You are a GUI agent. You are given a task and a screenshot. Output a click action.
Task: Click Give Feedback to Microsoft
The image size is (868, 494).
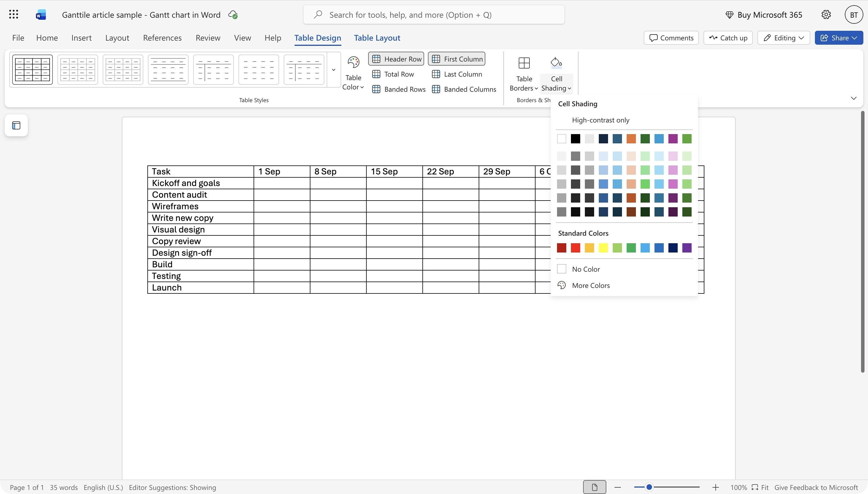816,487
